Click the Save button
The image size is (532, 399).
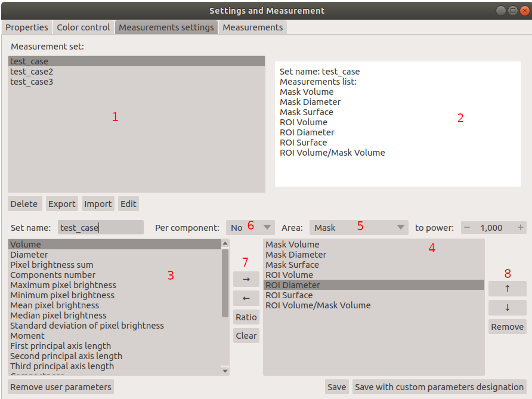click(x=336, y=387)
